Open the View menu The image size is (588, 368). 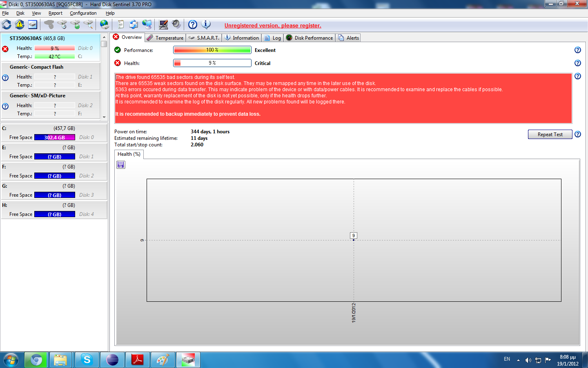click(36, 13)
